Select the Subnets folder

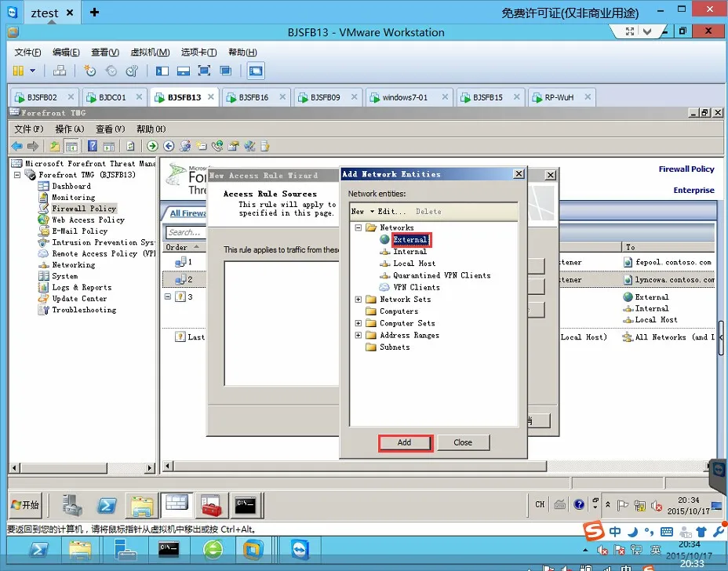(x=395, y=347)
